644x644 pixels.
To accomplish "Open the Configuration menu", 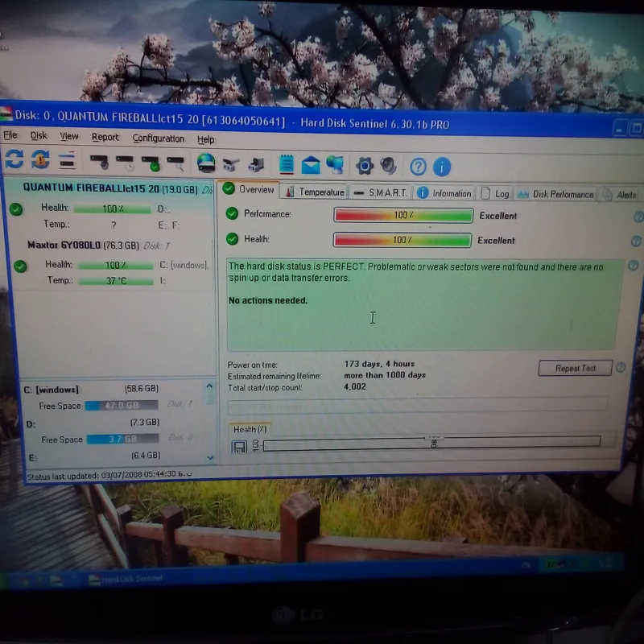I will 158,138.
